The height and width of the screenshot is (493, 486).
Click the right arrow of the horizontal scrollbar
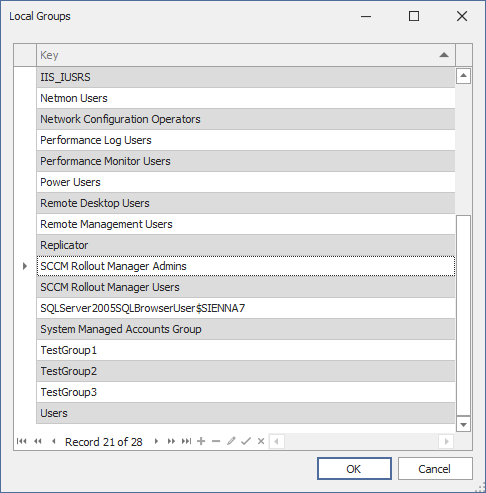point(446,442)
